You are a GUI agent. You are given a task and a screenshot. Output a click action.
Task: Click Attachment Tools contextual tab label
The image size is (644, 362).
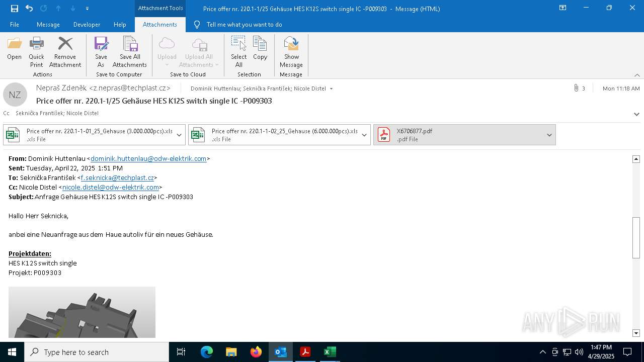pyautogui.click(x=160, y=8)
